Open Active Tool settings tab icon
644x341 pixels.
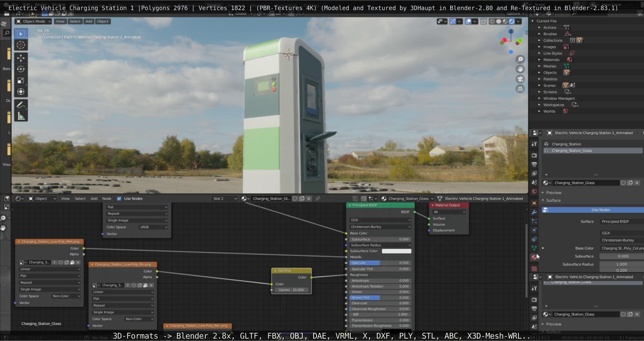point(534,144)
